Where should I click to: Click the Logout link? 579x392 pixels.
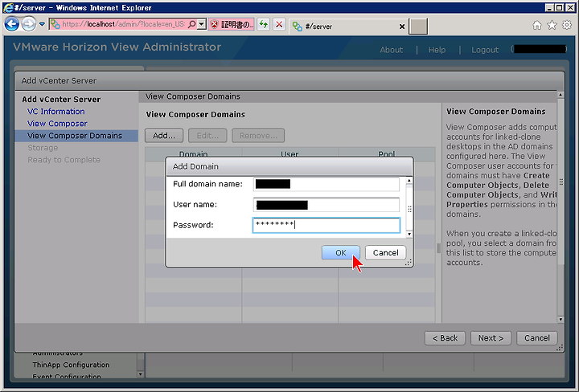click(x=484, y=50)
